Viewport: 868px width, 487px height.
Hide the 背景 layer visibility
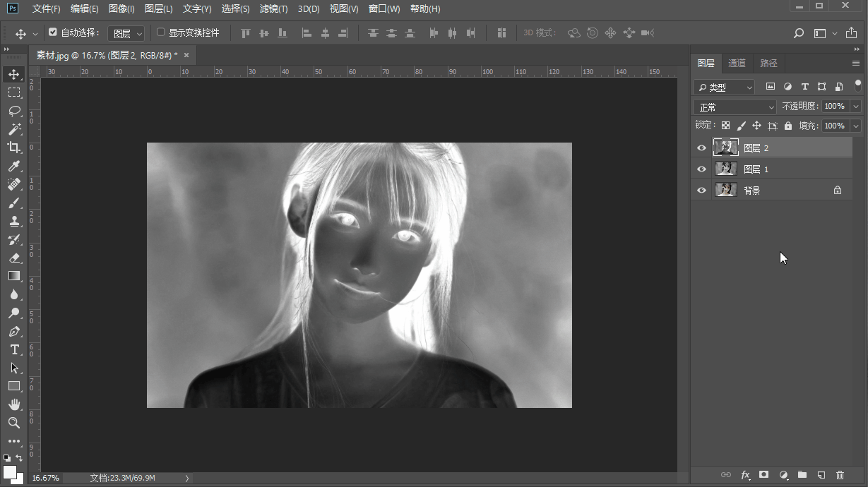coord(701,191)
